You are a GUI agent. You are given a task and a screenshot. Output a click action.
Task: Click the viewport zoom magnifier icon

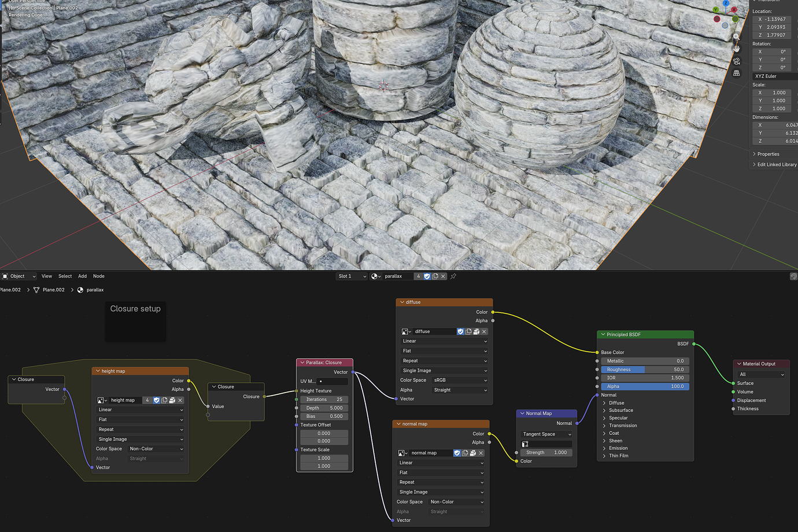pos(736,37)
